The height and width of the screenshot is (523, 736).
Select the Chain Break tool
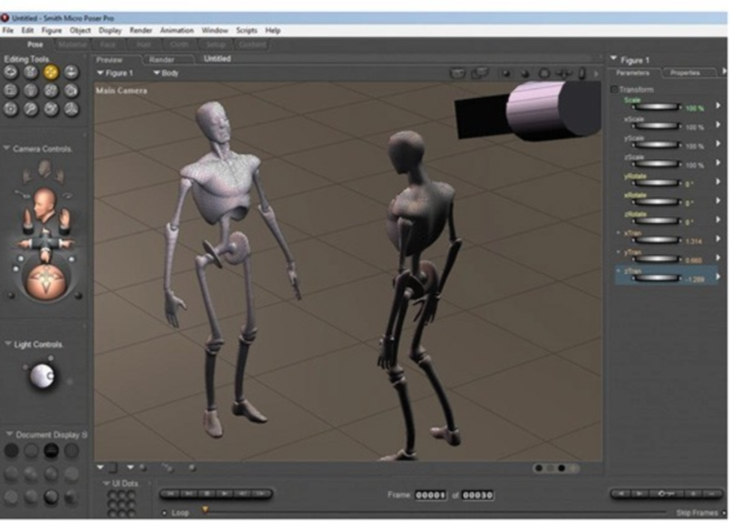click(51, 91)
